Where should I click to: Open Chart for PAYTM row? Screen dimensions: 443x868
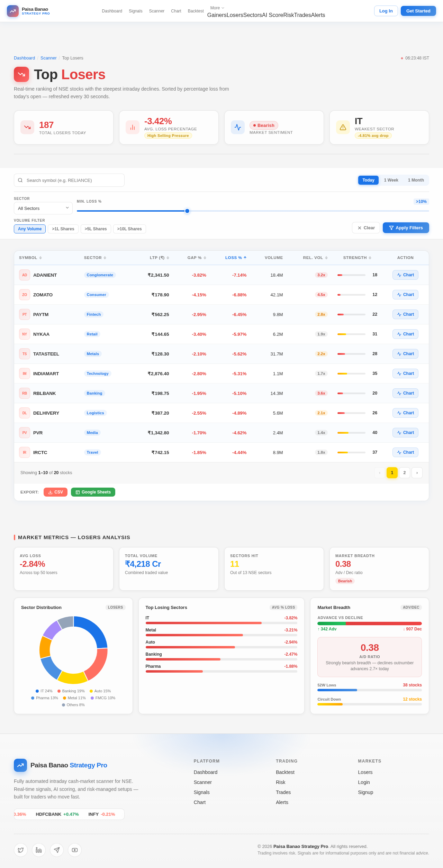tap(405, 314)
